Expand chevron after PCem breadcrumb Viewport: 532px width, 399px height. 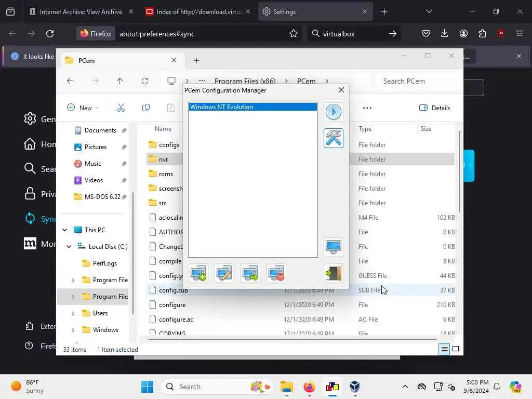coord(327,81)
